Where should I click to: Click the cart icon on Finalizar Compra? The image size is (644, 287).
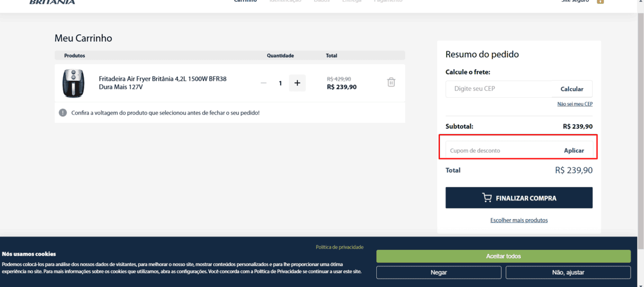point(487,198)
